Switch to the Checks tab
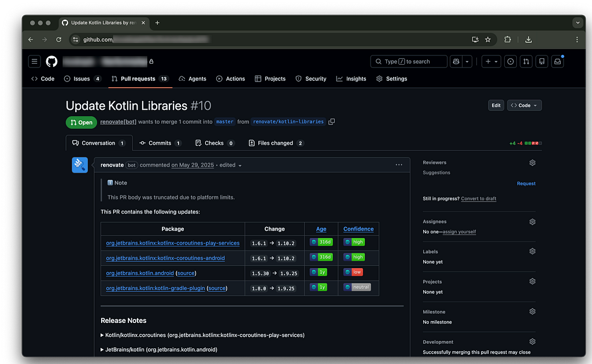 tap(214, 143)
